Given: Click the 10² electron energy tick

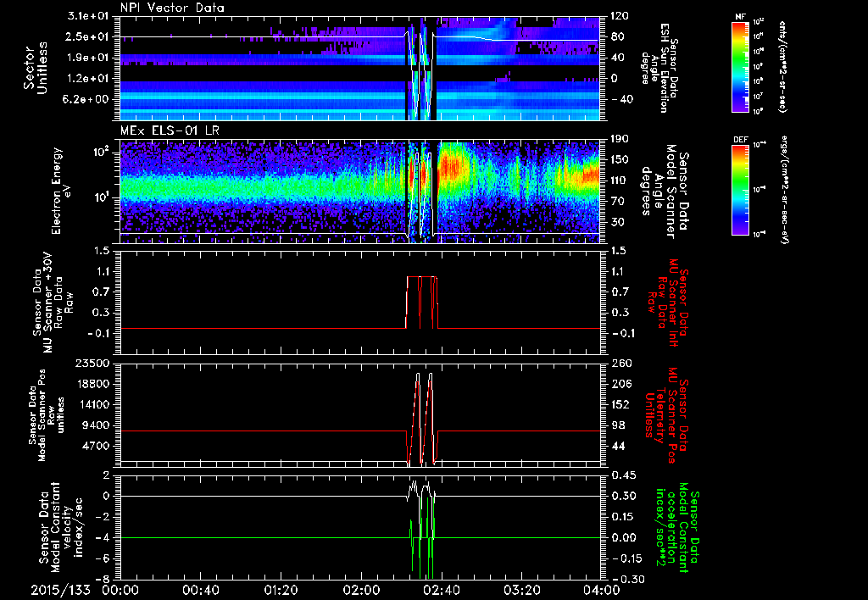Looking at the screenshot, I should pos(101,152).
